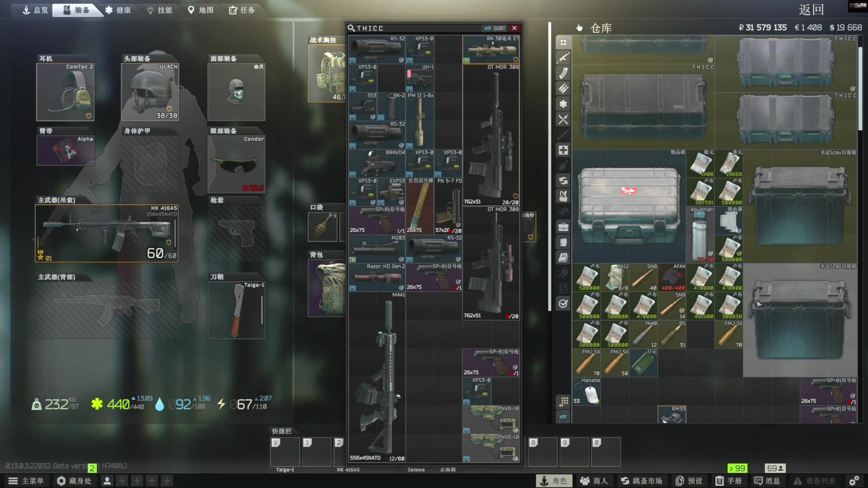Screen dimensions: 868x488
Task: Select ULACH helmet slot
Action: 150,92
